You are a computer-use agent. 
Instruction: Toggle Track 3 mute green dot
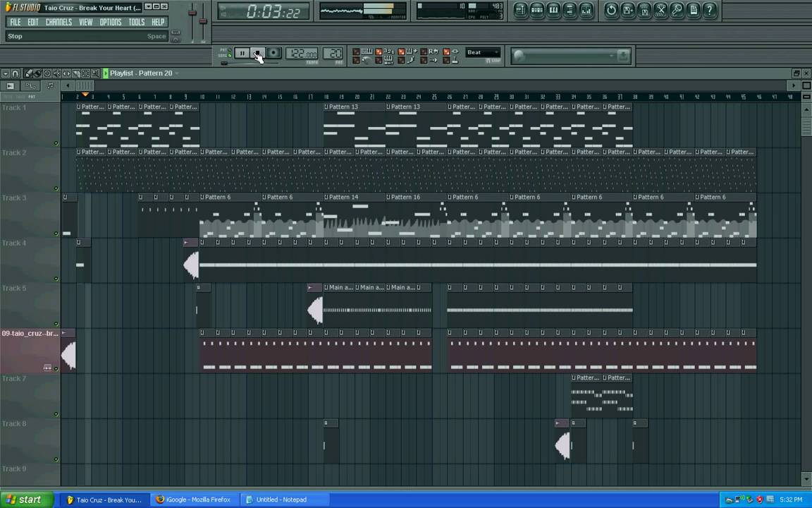(x=56, y=234)
